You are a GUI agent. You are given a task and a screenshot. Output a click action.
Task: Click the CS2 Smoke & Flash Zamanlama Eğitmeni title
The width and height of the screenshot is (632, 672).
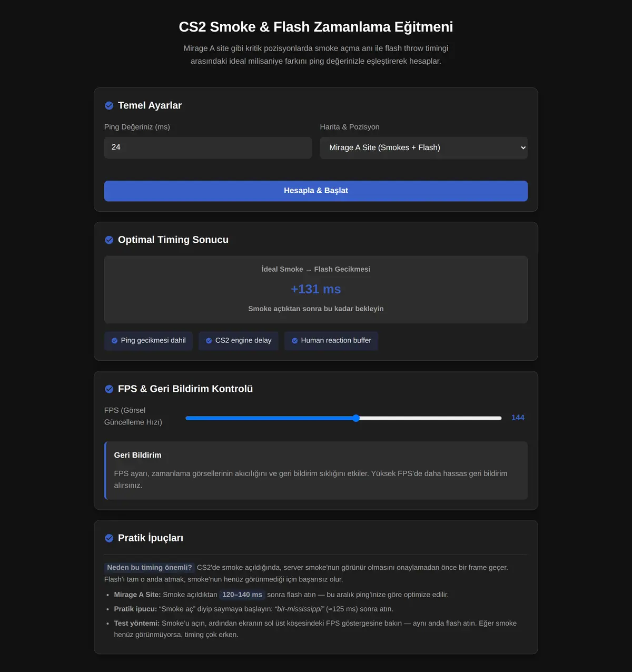(x=316, y=27)
